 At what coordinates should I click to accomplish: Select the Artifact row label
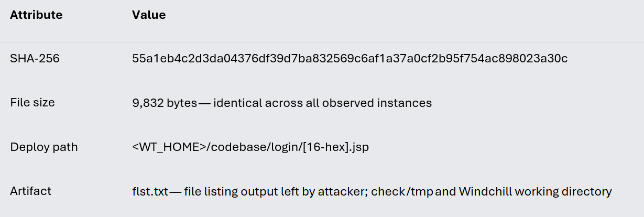(31, 191)
